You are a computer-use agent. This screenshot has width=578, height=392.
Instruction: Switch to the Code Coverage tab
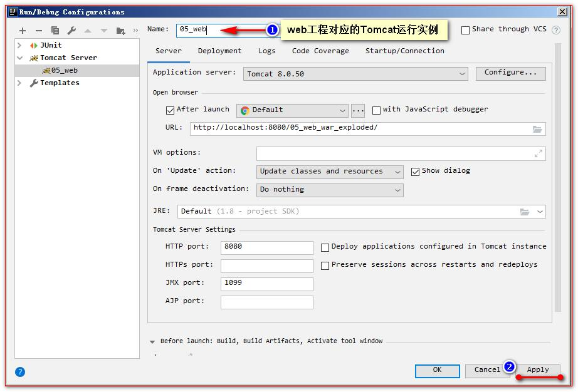[320, 51]
